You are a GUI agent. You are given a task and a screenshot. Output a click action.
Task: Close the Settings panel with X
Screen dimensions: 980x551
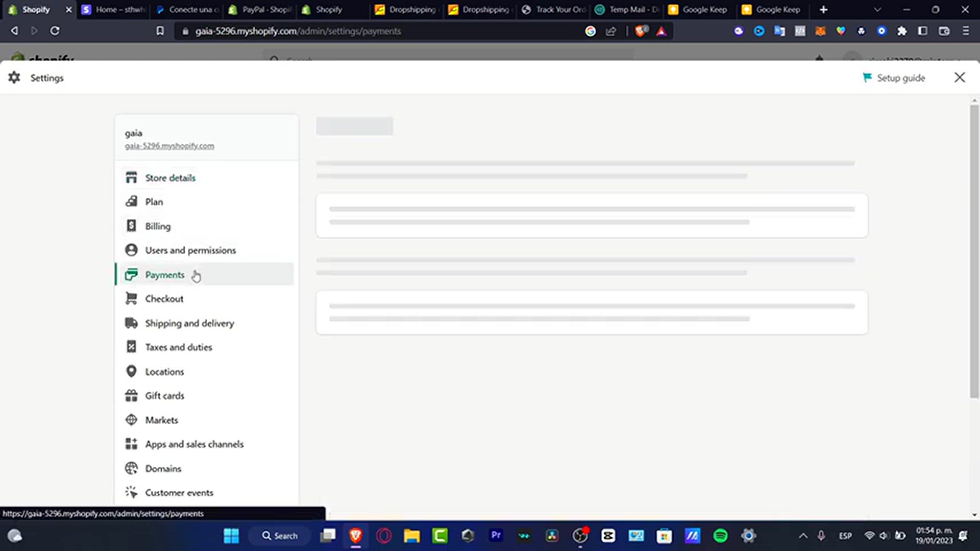pyautogui.click(x=959, y=77)
